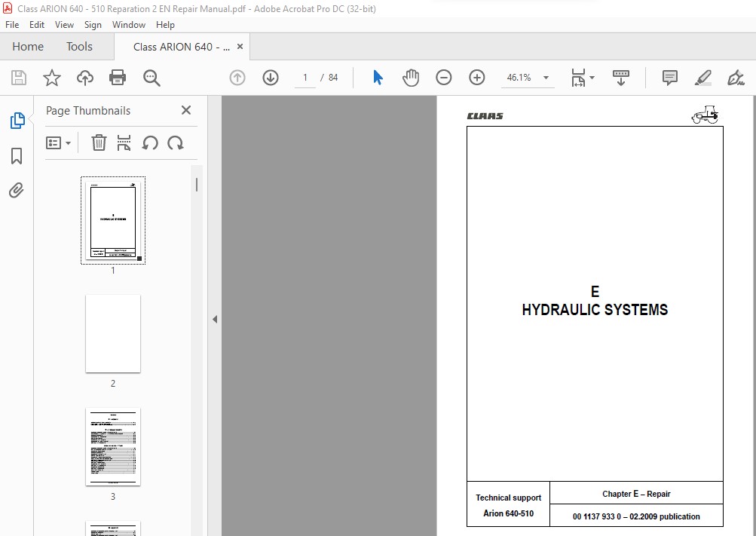Go to previous page arrow
This screenshot has width=756, height=536.
(237, 78)
